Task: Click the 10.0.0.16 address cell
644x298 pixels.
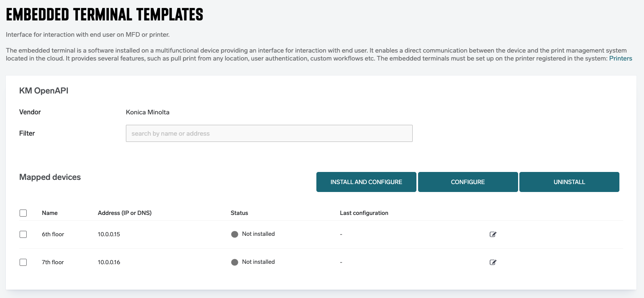Action: coord(109,263)
